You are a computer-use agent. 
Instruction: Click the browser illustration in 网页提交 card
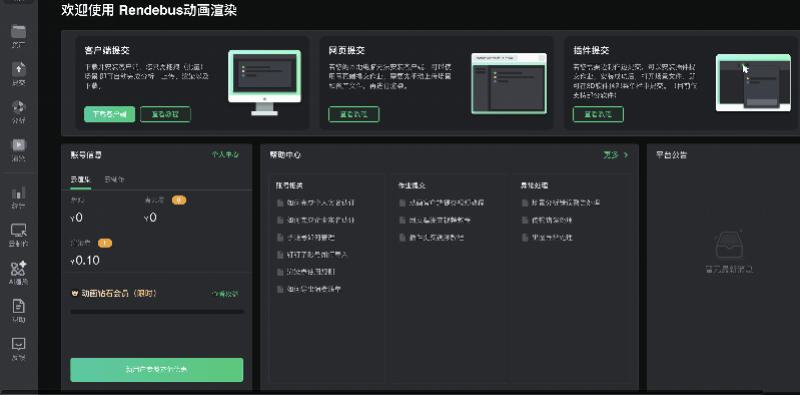pyautogui.click(x=509, y=83)
